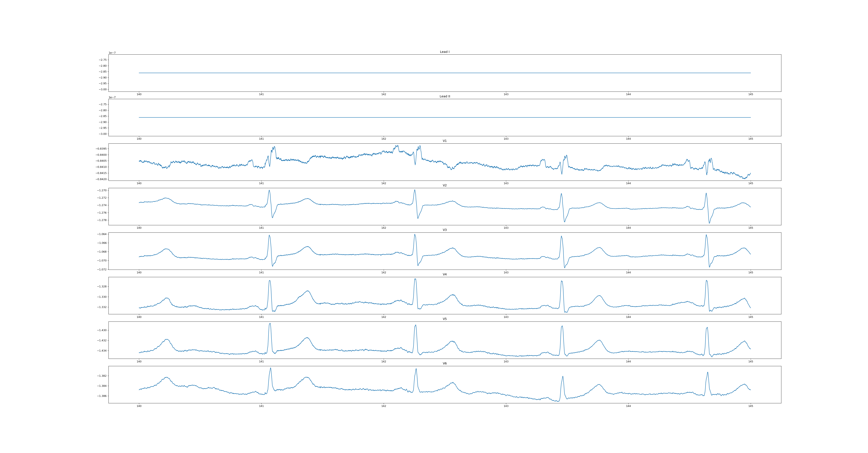Click the 140 x-axis tick under V3 plot

point(139,272)
